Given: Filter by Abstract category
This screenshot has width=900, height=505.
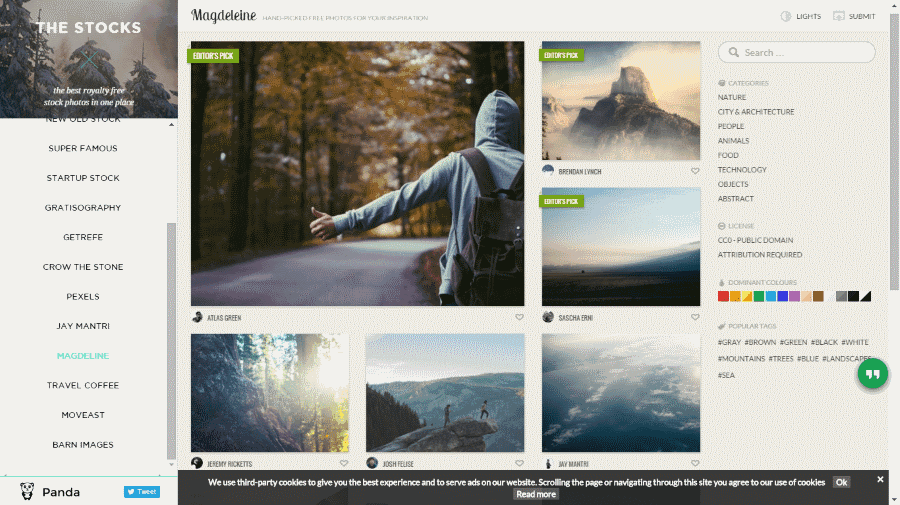Looking at the screenshot, I should coord(735,199).
